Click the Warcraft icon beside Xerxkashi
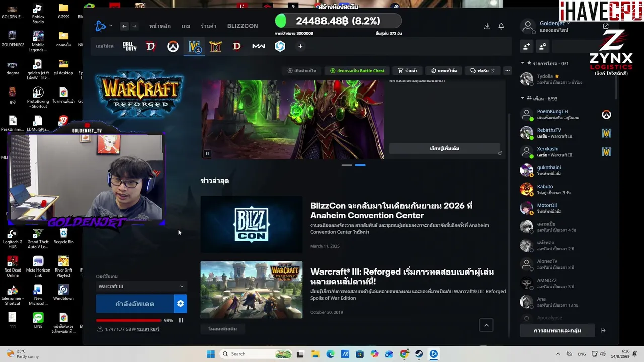644x362 pixels. click(606, 152)
